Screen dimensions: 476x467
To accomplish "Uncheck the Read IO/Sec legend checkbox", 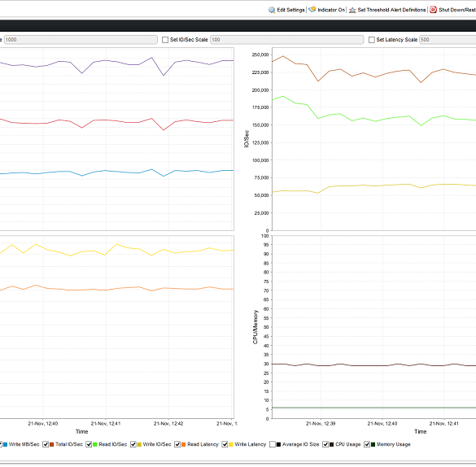I will [89, 445].
